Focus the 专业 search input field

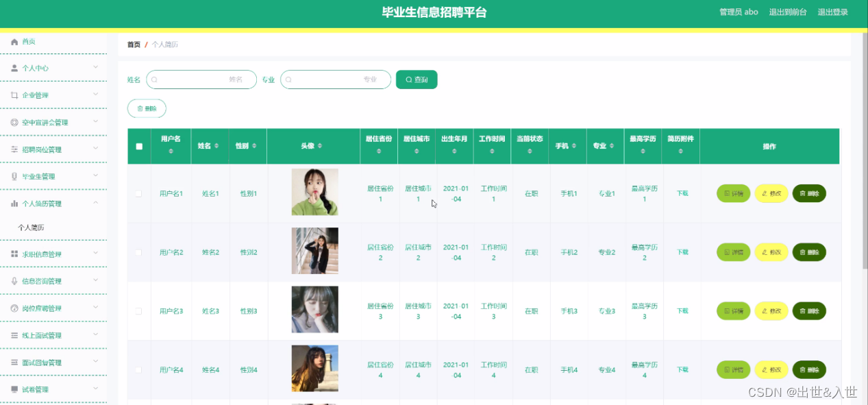tap(336, 79)
